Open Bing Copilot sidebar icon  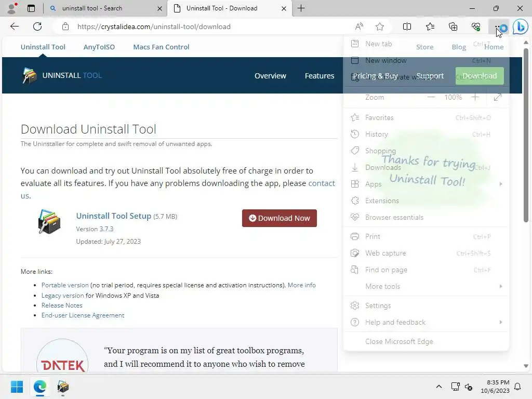click(x=520, y=26)
